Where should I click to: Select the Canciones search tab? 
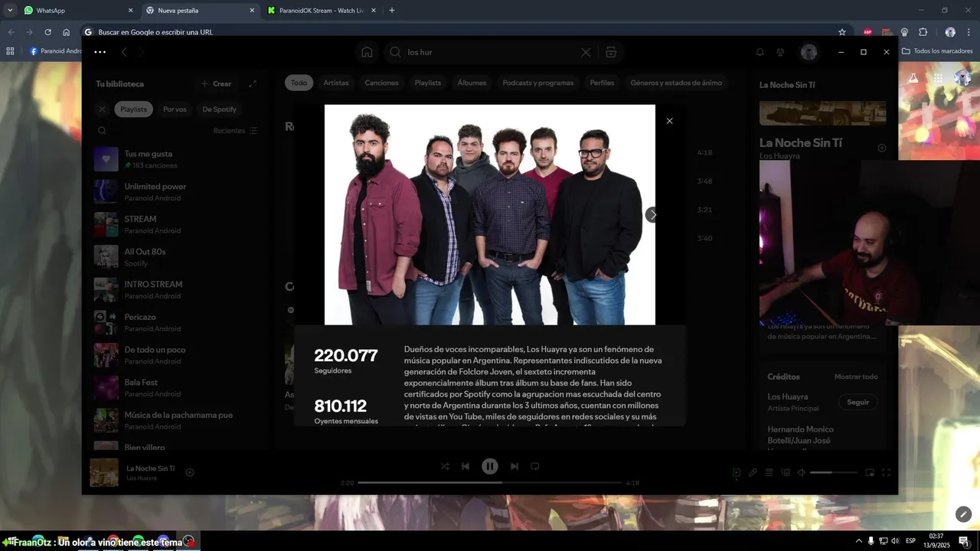pos(381,83)
